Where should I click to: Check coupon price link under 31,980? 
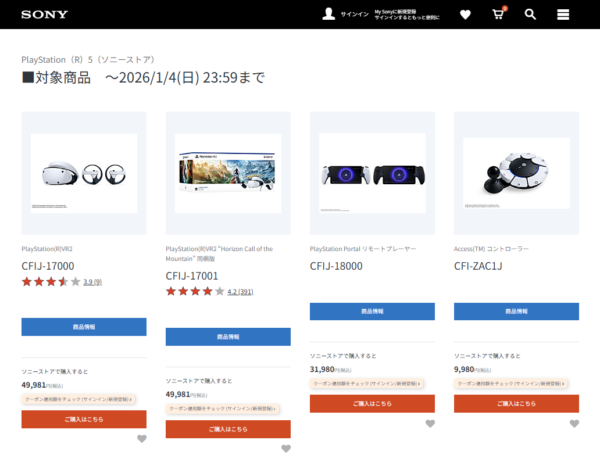(367, 383)
